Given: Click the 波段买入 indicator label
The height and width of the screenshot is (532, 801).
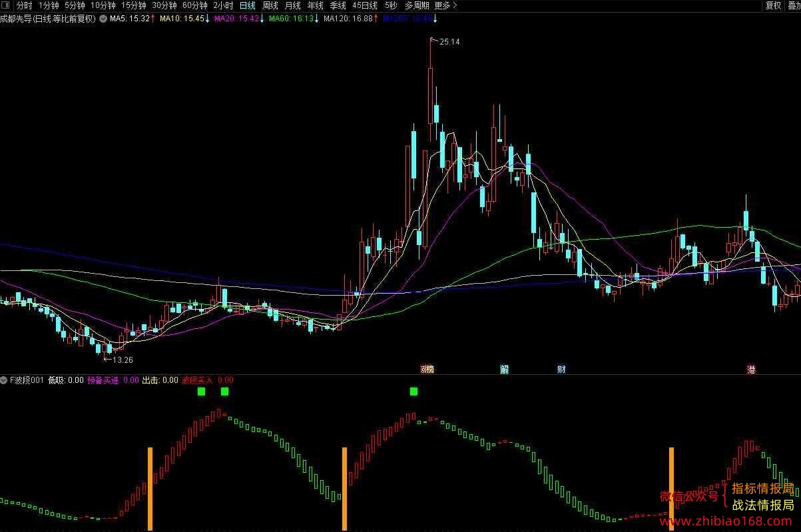Looking at the screenshot, I should click(198, 380).
